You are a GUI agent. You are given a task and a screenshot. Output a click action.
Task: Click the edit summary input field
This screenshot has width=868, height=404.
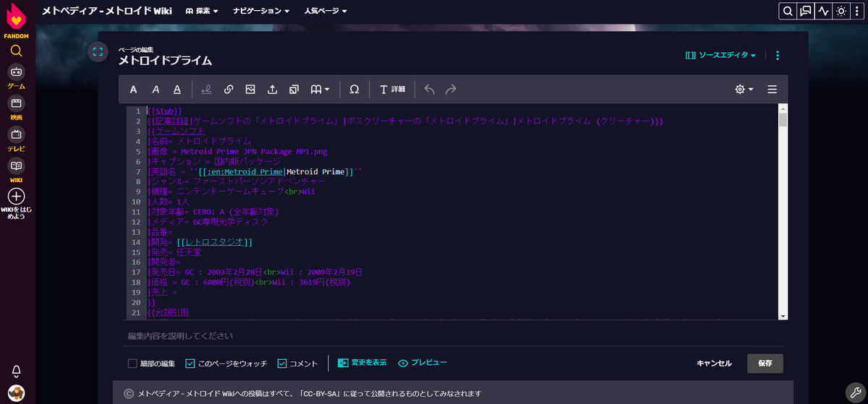pos(453,336)
